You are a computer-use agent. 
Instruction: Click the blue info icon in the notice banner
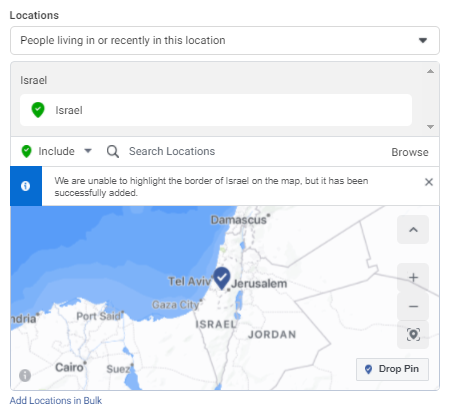tap(26, 186)
